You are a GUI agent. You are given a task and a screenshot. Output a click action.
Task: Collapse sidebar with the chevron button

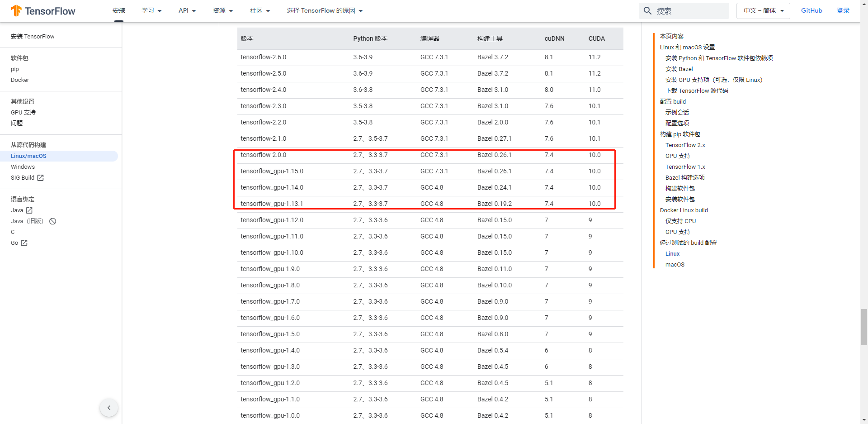tap(109, 408)
